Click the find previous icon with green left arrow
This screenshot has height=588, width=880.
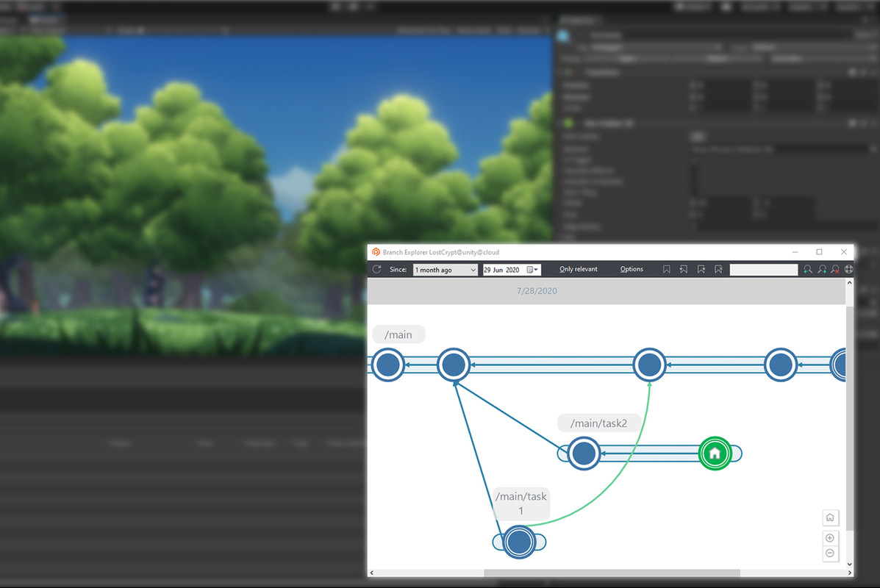(x=808, y=269)
